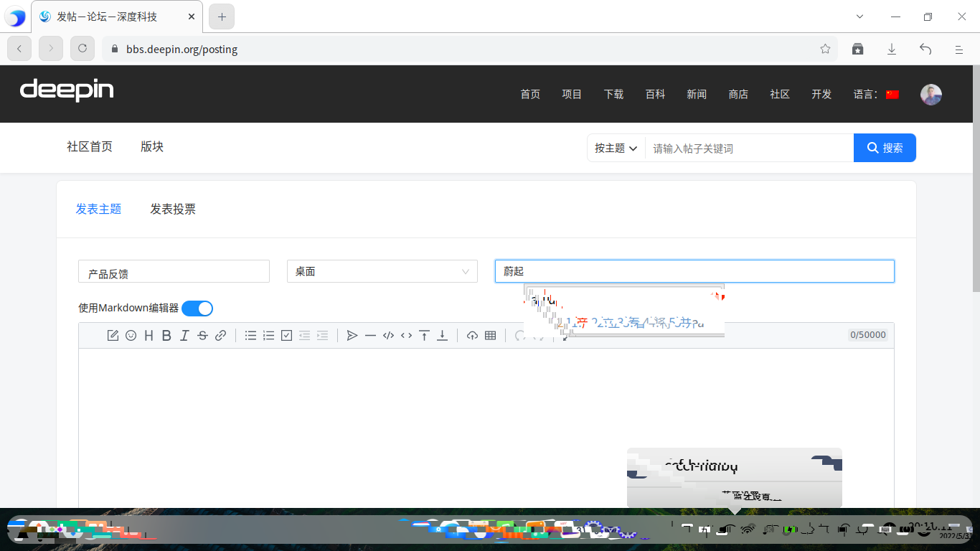Insert a horizontal divider line
The image size is (980, 551).
click(x=370, y=335)
